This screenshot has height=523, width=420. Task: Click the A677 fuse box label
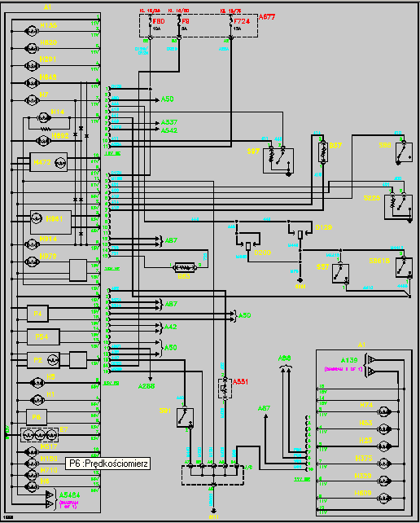[267, 16]
